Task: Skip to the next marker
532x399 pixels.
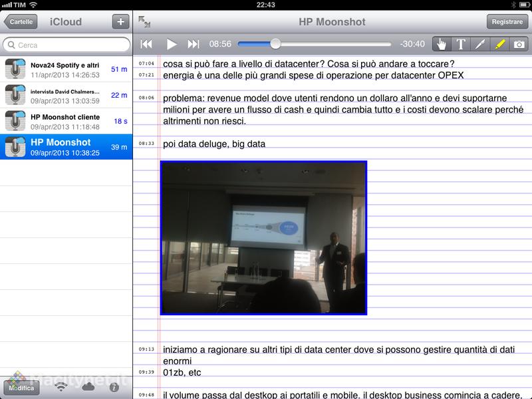Action: point(194,44)
